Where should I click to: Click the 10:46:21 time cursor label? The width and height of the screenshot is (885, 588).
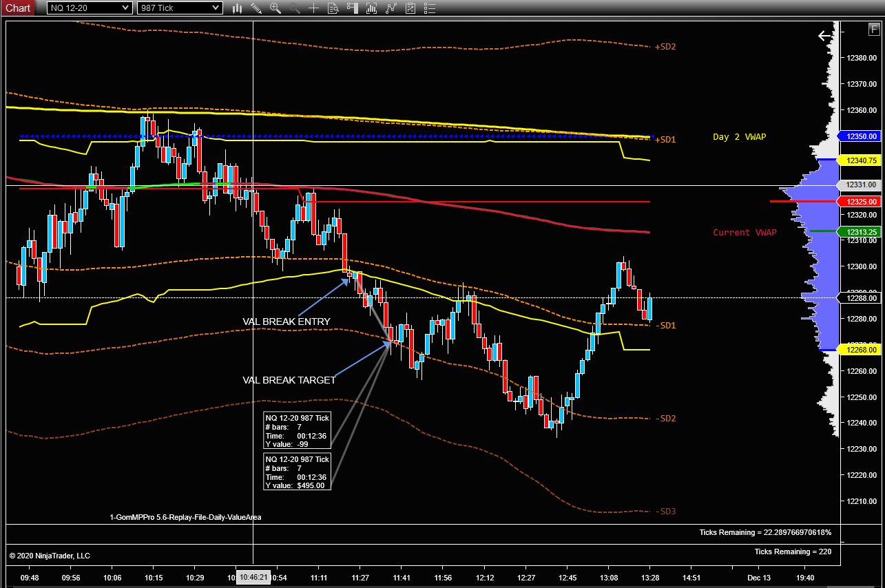pos(253,578)
